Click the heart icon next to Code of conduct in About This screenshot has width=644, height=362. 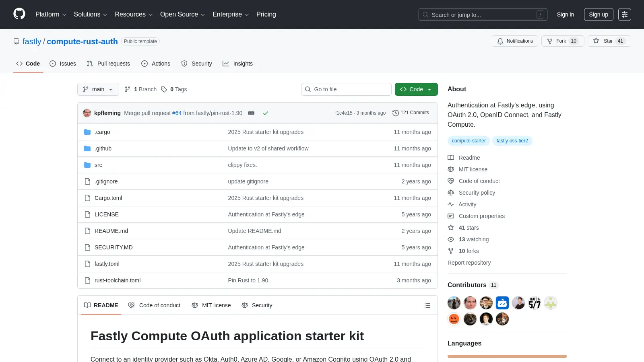click(451, 181)
